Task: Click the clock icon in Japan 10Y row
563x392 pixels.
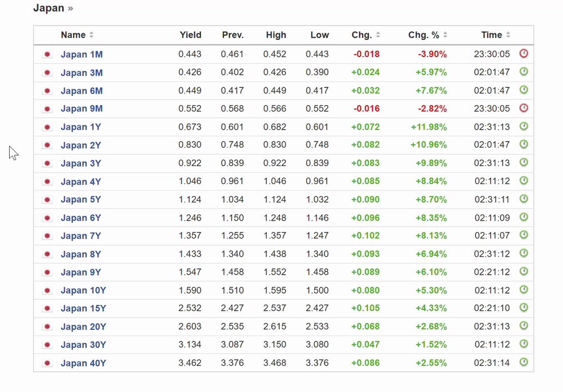Action: (524, 289)
